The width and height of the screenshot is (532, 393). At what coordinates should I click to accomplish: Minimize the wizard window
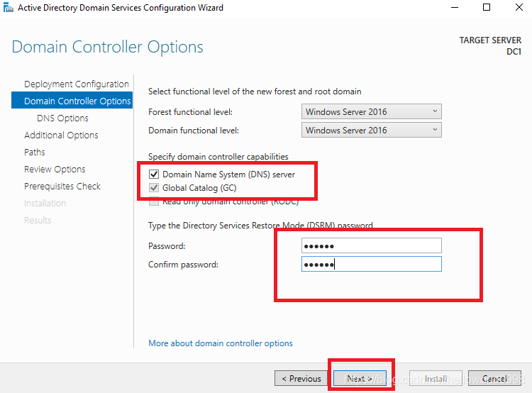pyautogui.click(x=455, y=7)
